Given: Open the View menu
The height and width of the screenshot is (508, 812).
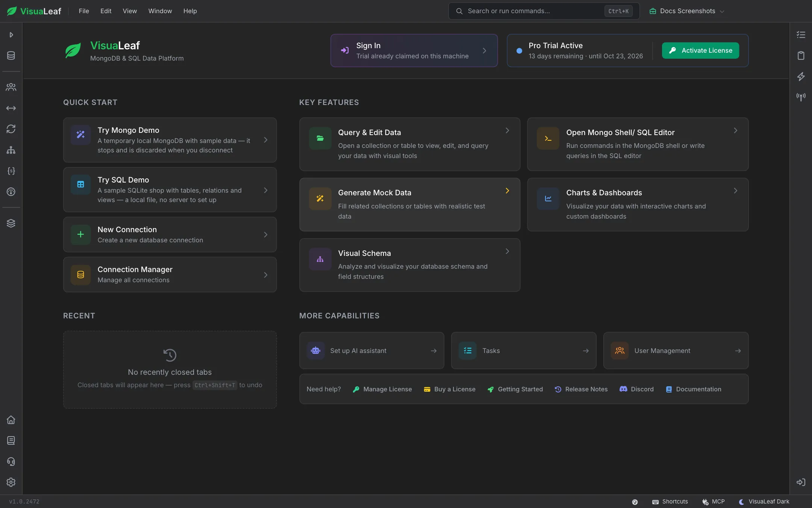Looking at the screenshot, I should pyautogui.click(x=130, y=11).
